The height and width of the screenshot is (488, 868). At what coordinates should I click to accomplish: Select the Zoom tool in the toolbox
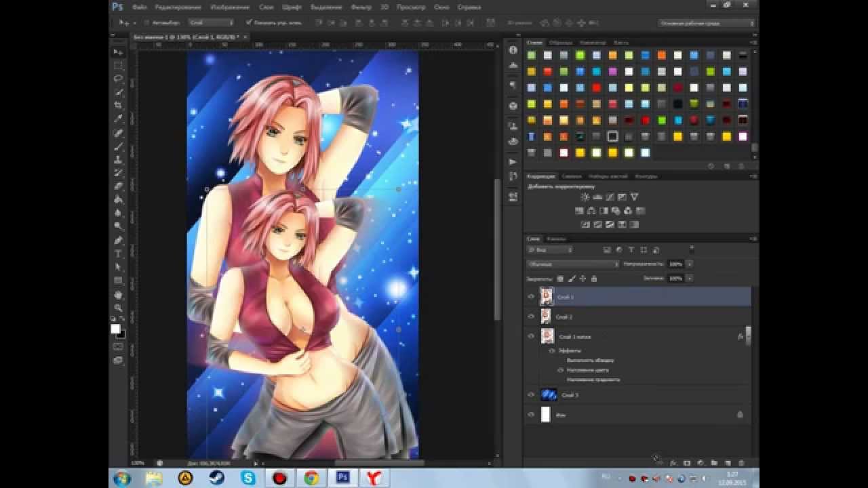(118, 308)
